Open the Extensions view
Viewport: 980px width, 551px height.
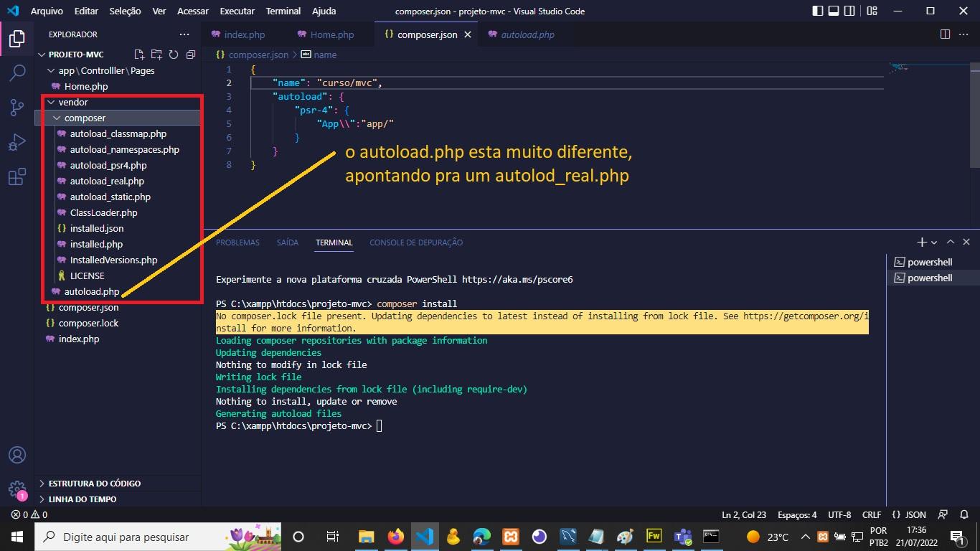coord(17,176)
